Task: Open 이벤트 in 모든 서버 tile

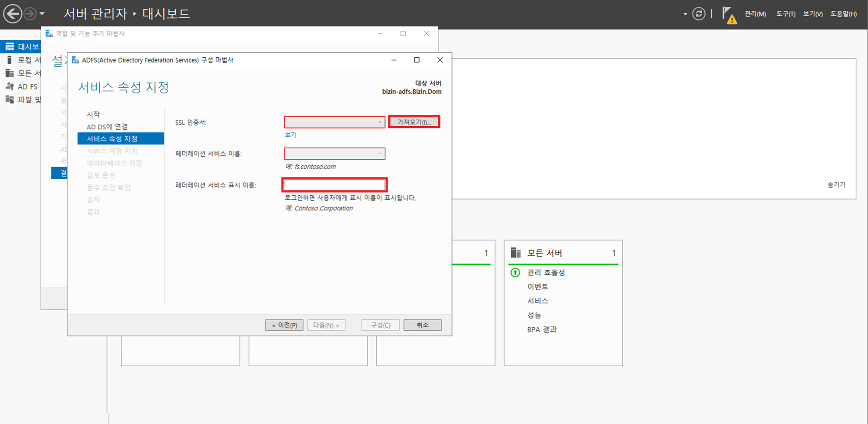Action: [538, 286]
